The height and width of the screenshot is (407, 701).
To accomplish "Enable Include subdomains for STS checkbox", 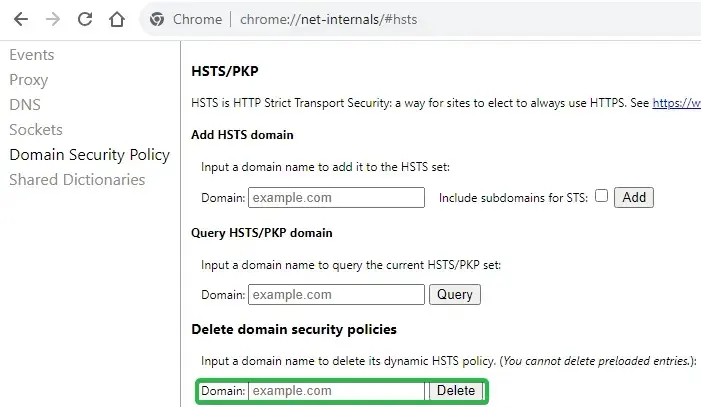I will point(601,196).
